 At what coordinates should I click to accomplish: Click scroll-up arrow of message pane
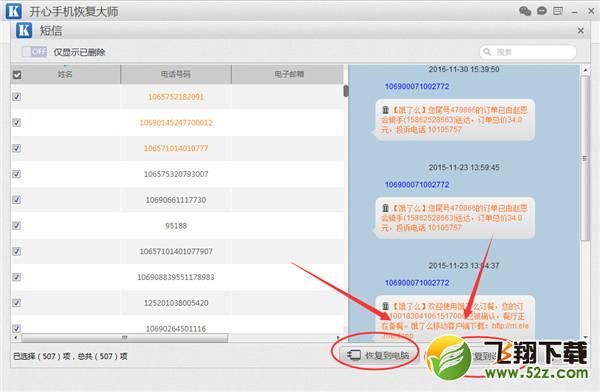coord(585,70)
